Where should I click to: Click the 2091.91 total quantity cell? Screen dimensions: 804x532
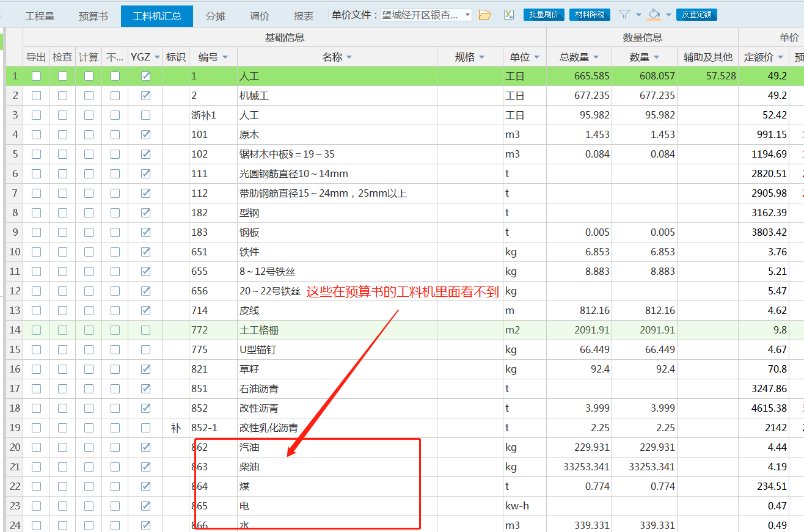coord(579,330)
